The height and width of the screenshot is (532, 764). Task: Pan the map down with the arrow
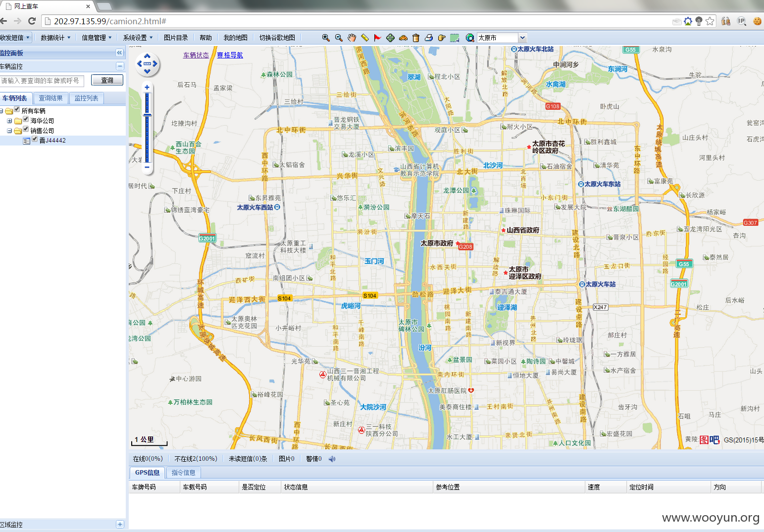147,71
